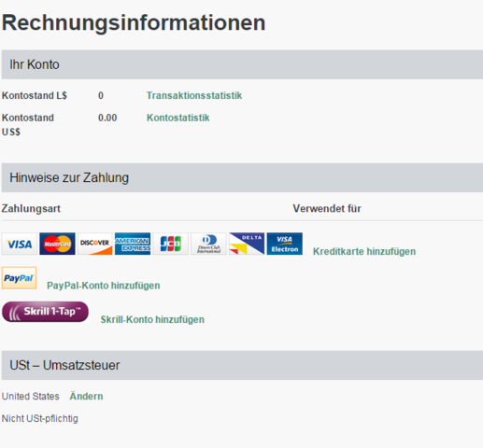This screenshot has width=483, height=448.
Task: Choose the American Express logo
Action: (x=133, y=244)
